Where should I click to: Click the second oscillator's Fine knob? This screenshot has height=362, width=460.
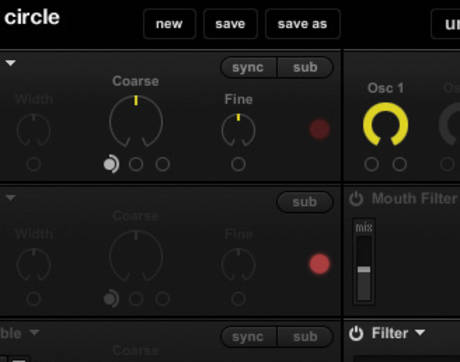pyautogui.click(x=238, y=265)
